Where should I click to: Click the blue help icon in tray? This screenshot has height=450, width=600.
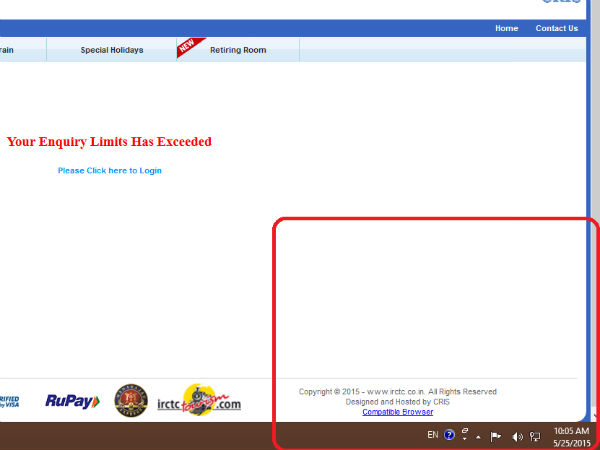pos(449,435)
